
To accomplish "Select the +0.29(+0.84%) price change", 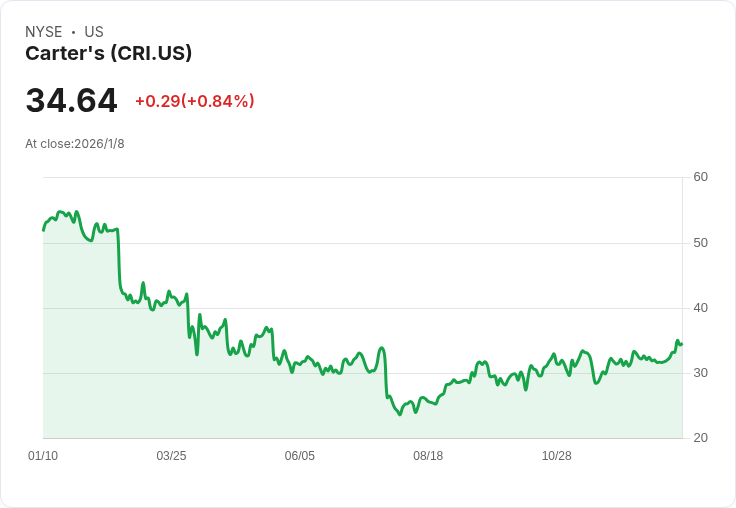I will tap(194, 101).
